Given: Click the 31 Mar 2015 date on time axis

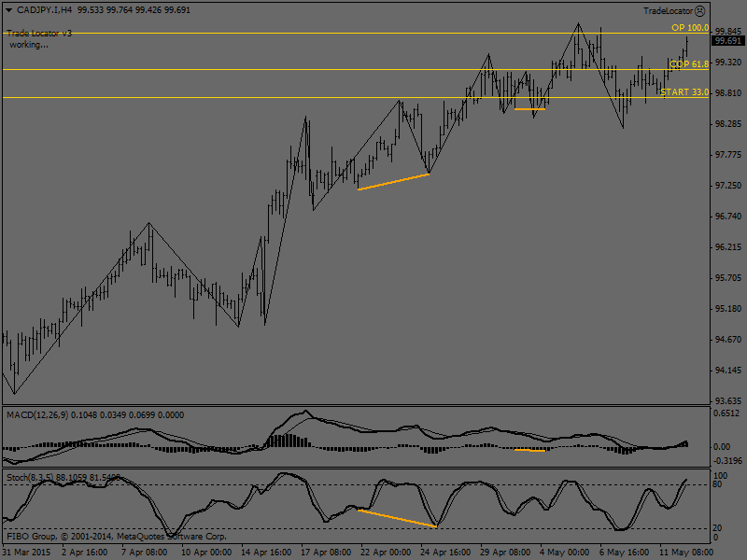Looking at the screenshot, I should [x=26, y=553].
